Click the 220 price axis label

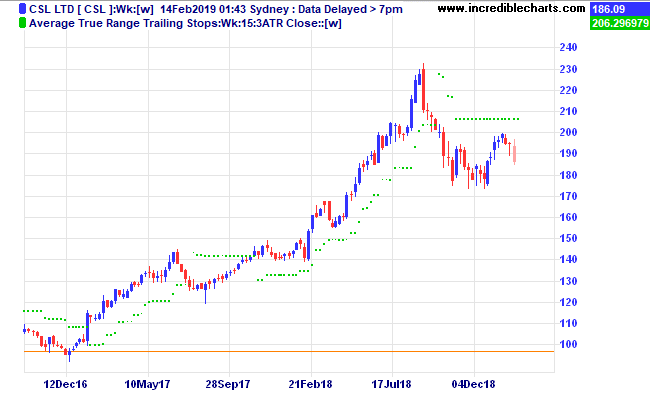(x=568, y=90)
